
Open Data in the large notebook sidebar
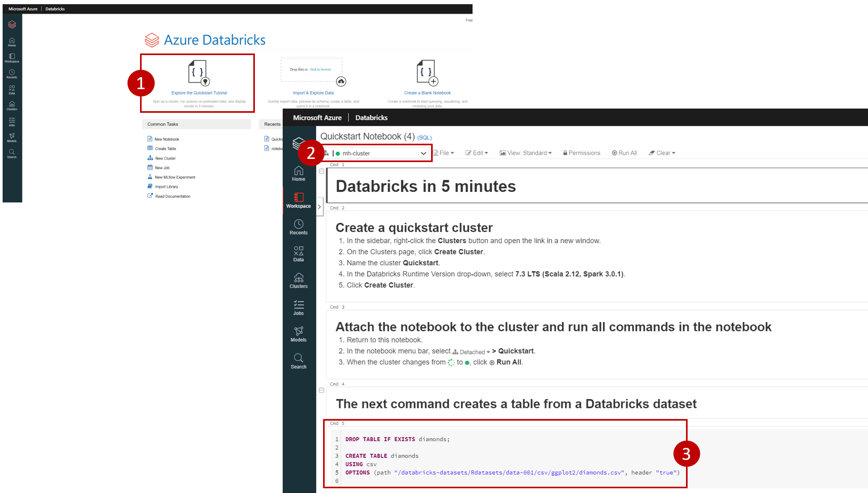298,254
